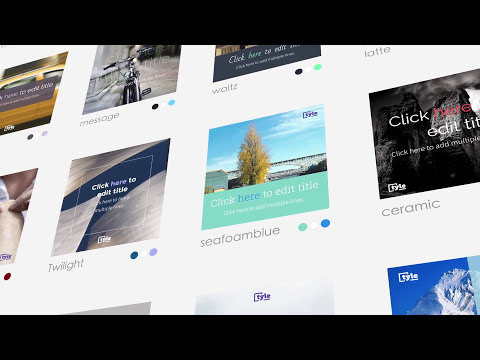The height and width of the screenshot is (360, 480).
Task: Select the ceramic template with black rock
Action: (425, 134)
